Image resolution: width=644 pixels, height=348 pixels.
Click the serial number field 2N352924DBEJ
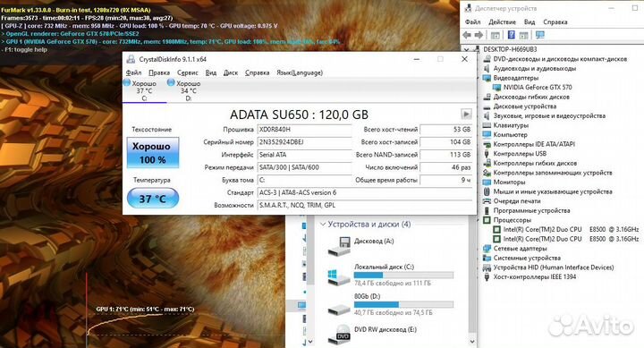click(x=304, y=142)
